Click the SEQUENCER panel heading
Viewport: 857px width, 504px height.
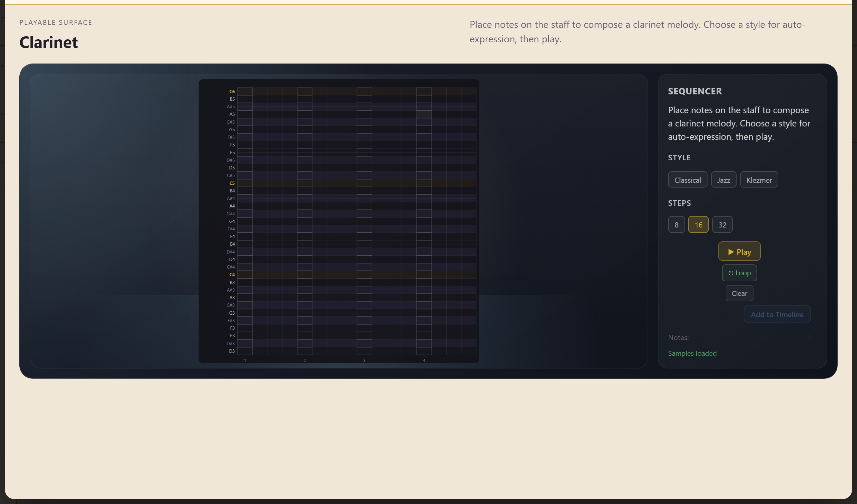695,91
